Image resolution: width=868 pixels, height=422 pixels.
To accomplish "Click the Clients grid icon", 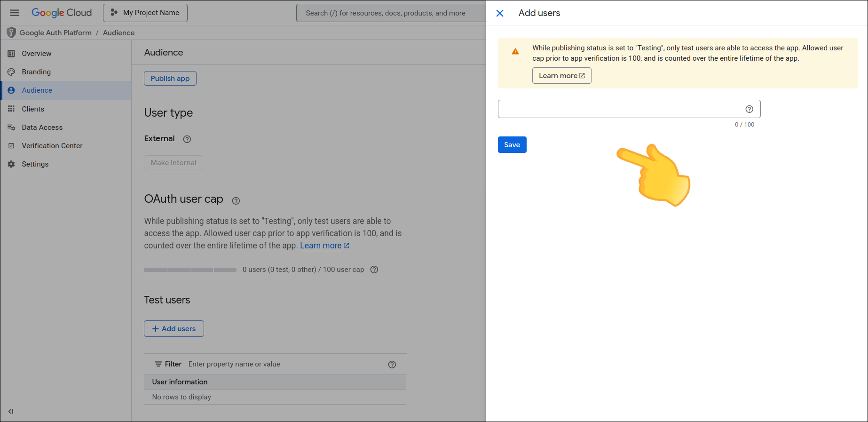I will coord(11,109).
